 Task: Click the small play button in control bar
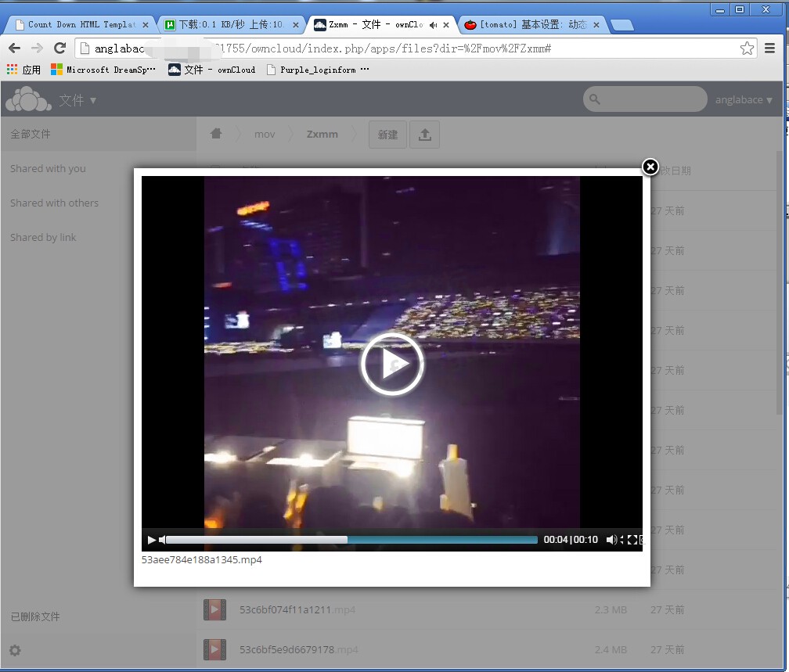coord(152,540)
